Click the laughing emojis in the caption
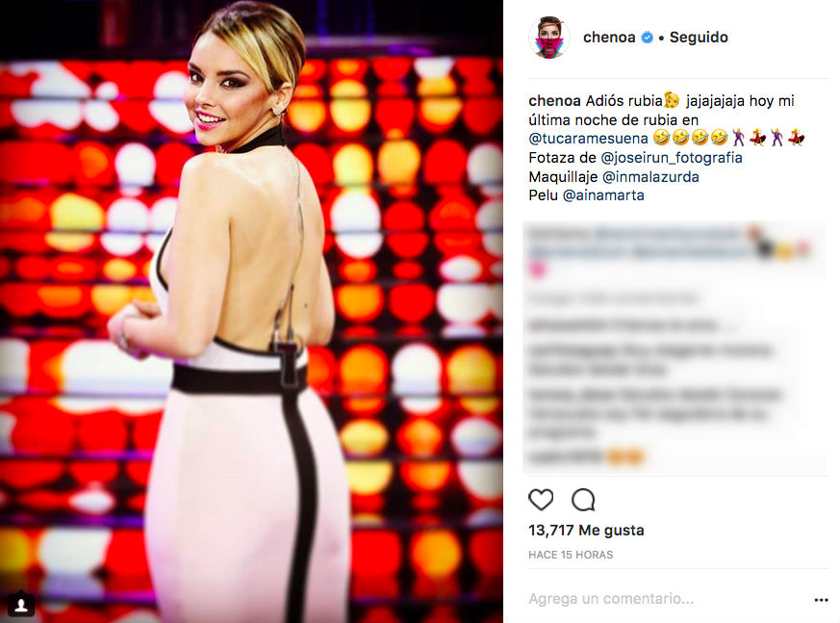Viewport: 840px width, 623px height. click(x=691, y=139)
